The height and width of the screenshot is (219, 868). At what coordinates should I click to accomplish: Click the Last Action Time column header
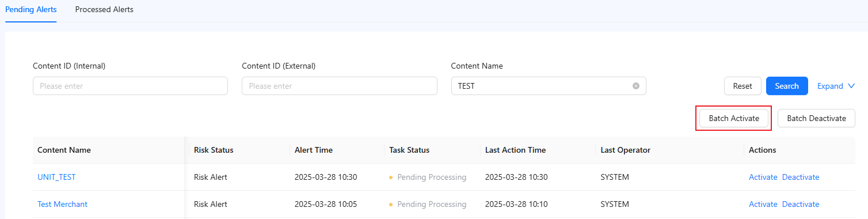click(515, 150)
